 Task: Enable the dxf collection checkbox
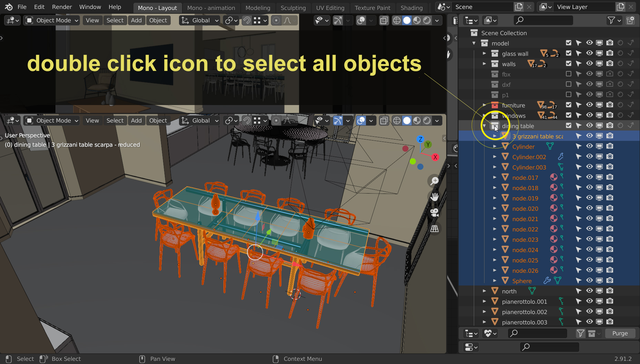click(x=569, y=84)
